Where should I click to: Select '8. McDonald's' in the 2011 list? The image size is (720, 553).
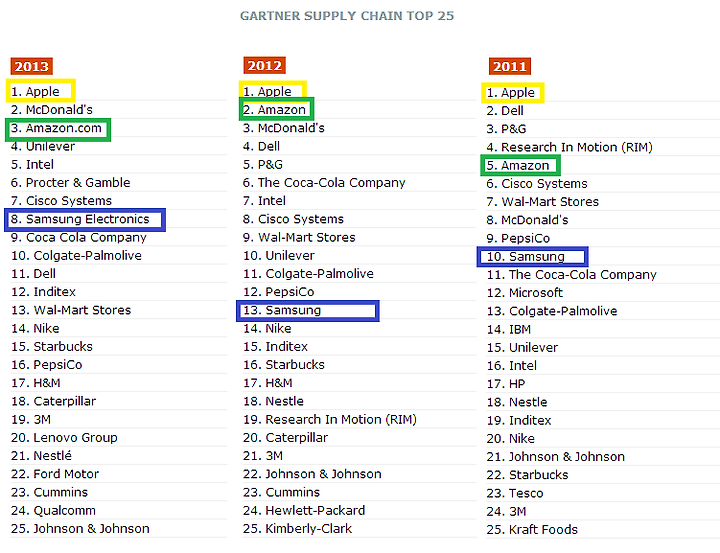[x=527, y=220]
